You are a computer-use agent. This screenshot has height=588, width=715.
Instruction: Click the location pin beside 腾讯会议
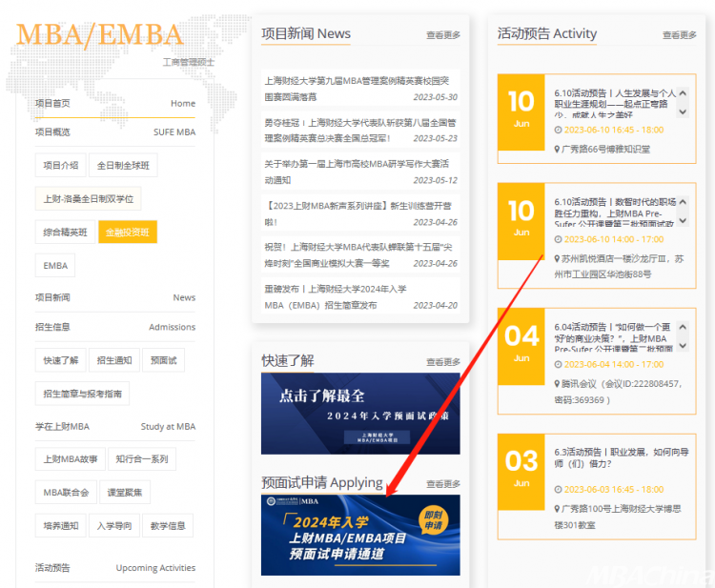click(x=558, y=384)
